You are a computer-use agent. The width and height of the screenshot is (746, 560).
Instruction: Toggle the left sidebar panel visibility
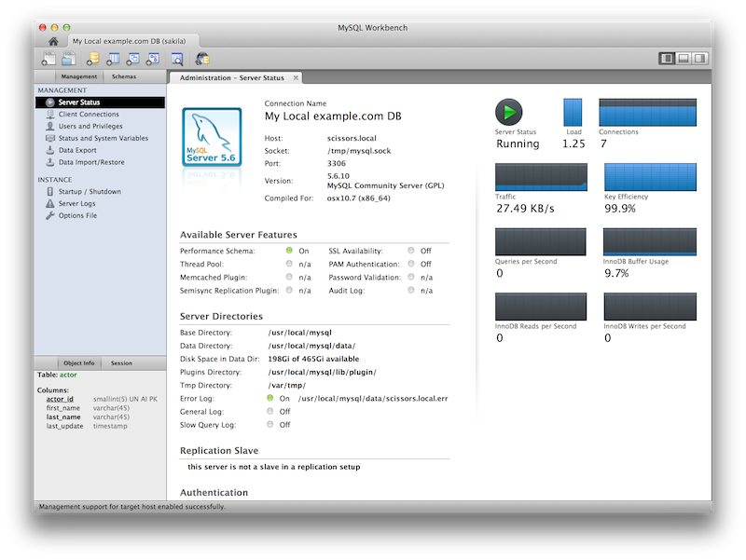click(667, 59)
